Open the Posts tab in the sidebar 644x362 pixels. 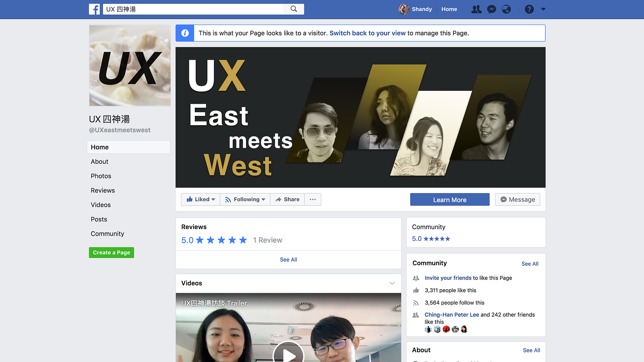(x=99, y=220)
